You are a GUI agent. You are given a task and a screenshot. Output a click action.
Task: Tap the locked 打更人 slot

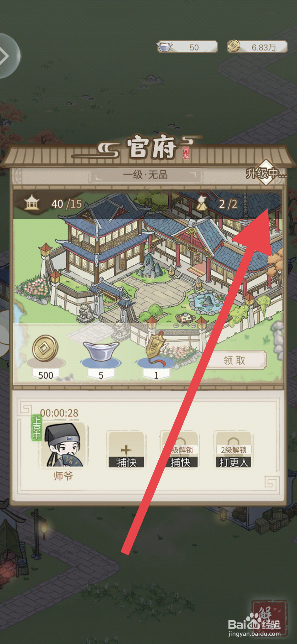234,449
